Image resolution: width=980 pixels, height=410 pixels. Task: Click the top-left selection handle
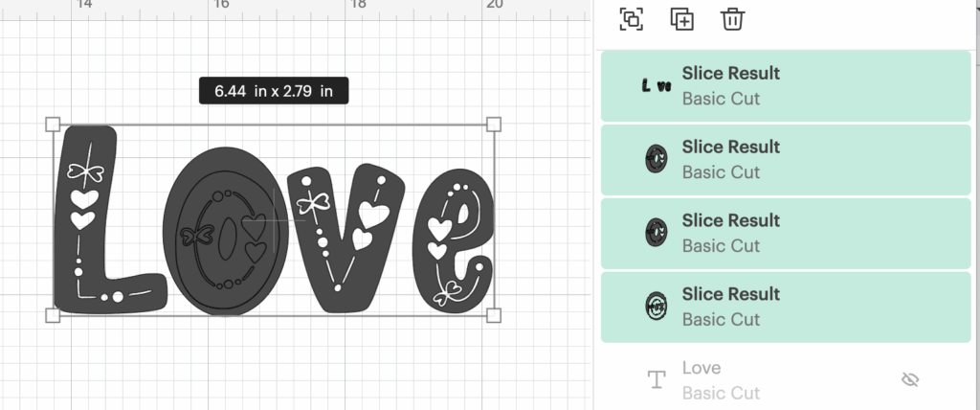[54, 124]
